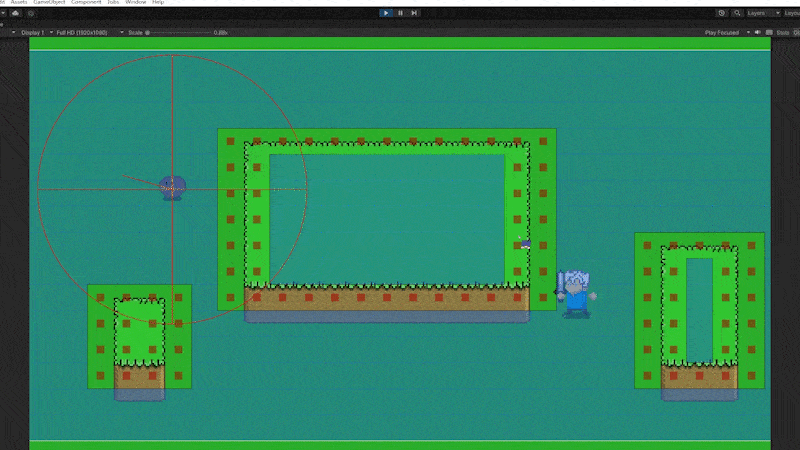
Task: Click the search magnifier icon
Action: 738,13
